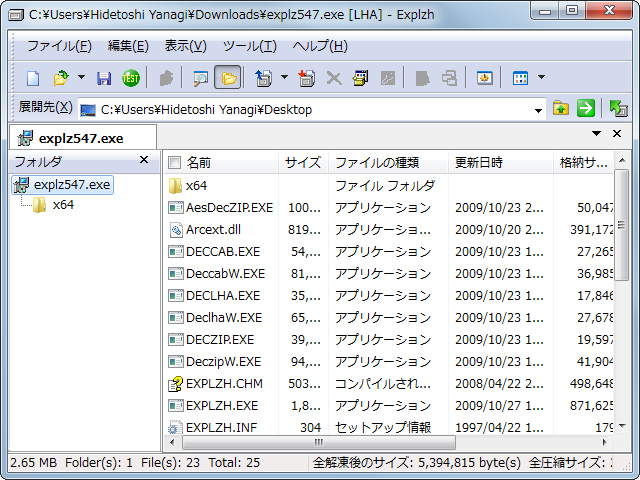This screenshot has width=640, height=480.
Task: Toggle the folder pane toolbar button
Action: 228,78
